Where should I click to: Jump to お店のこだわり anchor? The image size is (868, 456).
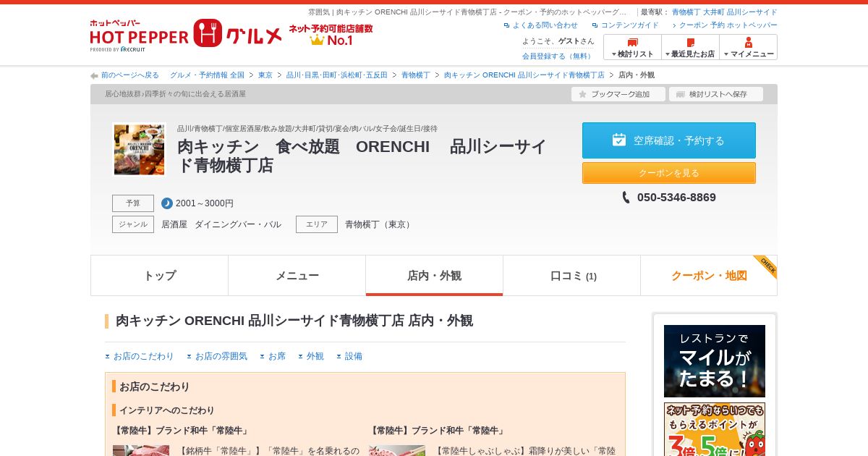click(x=143, y=356)
